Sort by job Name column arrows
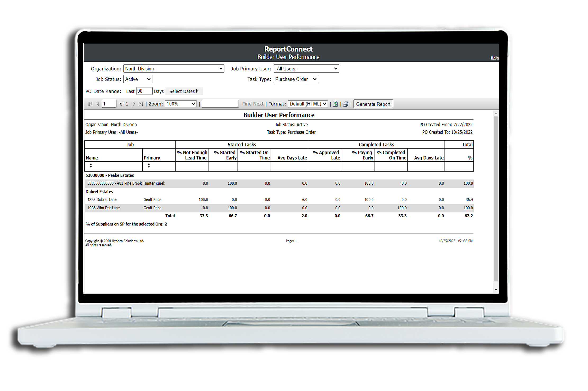Screen dimensions: 588x391 [x=91, y=165]
